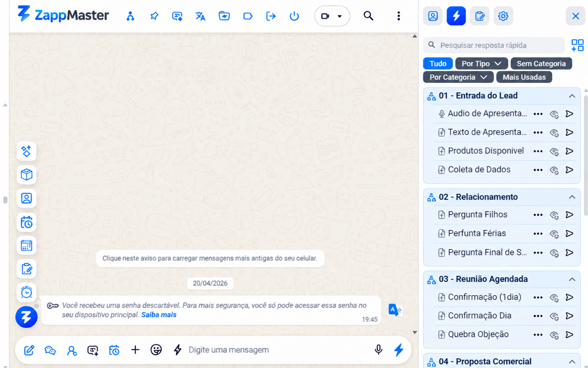The image size is (588, 368).
Task: Preview the Texto de Apresenta... reply
Action: pos(554,132)
